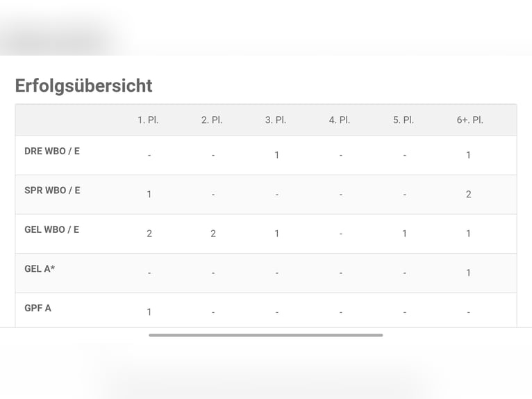Select the 2. Pl. column header
This screenshot has width=532, height=399.
(x=212, y=120)
